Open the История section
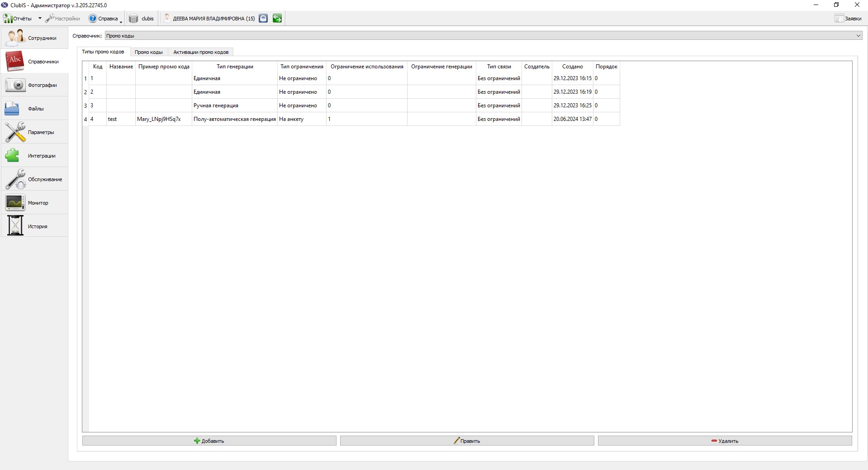Image resolution: width=868 pixels, height=470 pixels. pyautogui.click(x=34, y=226)
